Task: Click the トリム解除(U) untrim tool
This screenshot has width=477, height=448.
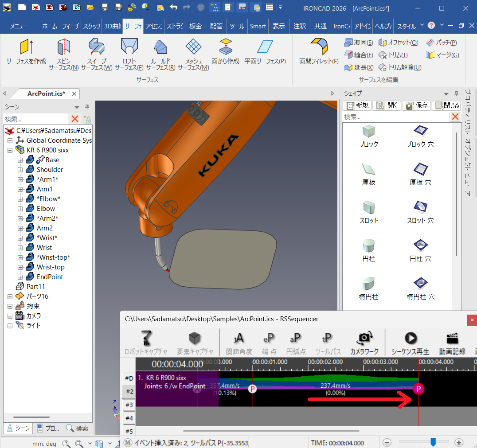Action: click(400, 67)
